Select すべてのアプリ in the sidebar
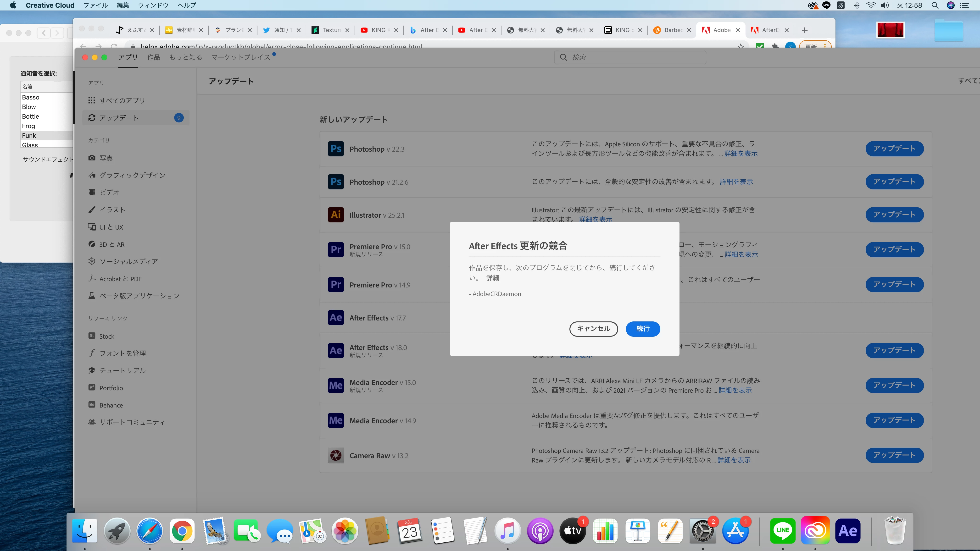 tap(122, 100)
